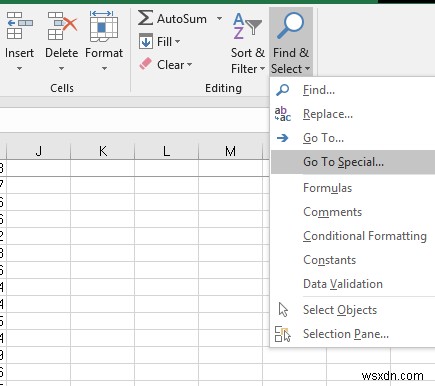Click the Clear eraser icon
Image resolution: width=435 pixels, height=386 pixels.
click(145, 64)
